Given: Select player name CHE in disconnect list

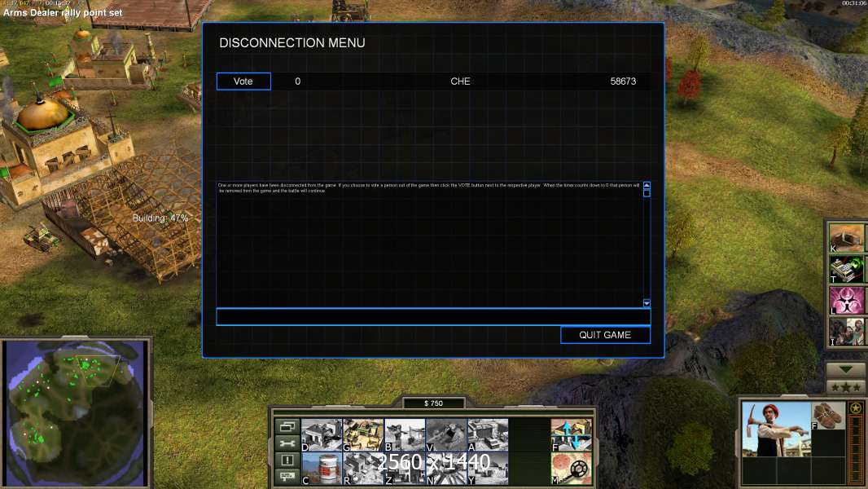Looking at the screenshot, I should [460, 81].
